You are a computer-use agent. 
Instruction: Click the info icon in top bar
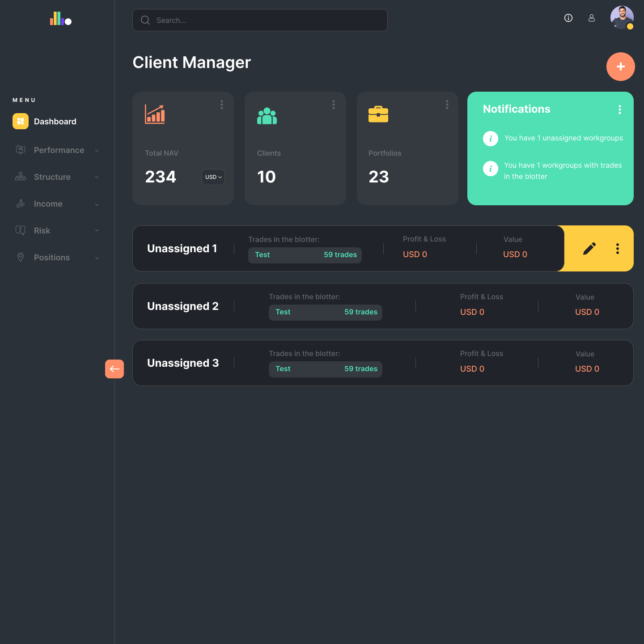[x=568, y=18]
